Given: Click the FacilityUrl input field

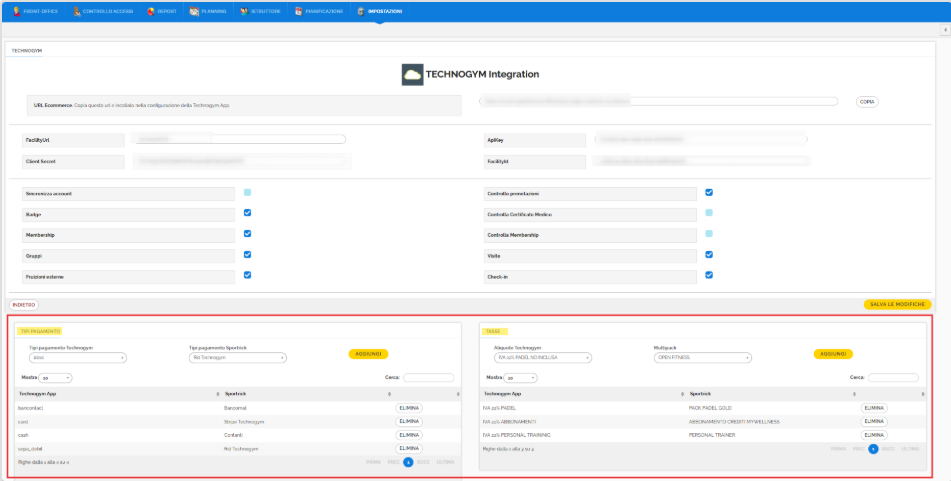Looking at the screenshot, I should pyautogui.click(x=238, y=140).
